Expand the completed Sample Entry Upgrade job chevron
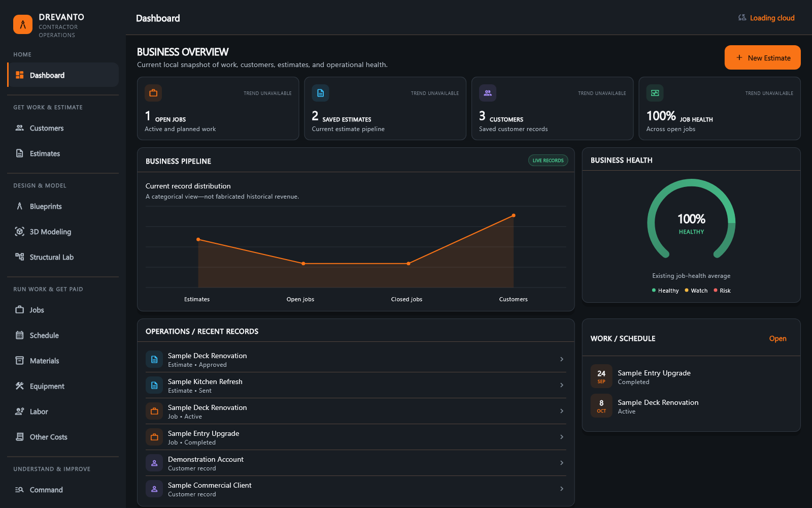 (562, 437)
